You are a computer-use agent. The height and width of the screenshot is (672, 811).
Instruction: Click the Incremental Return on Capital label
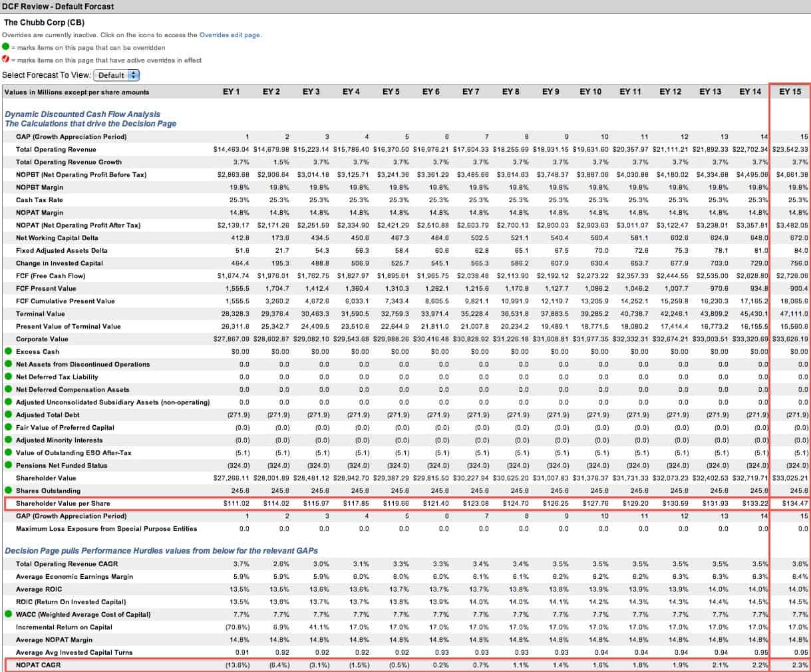(x=64, y=627)
